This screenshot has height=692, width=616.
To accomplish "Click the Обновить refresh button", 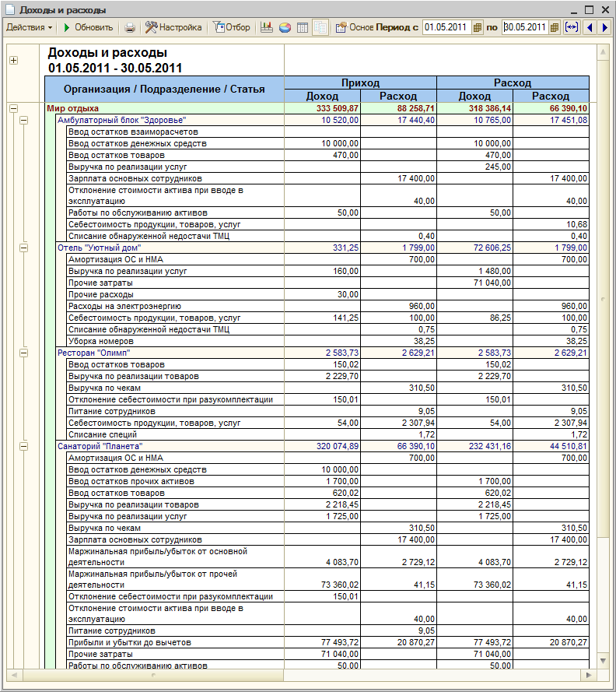I will pos(88,27).
